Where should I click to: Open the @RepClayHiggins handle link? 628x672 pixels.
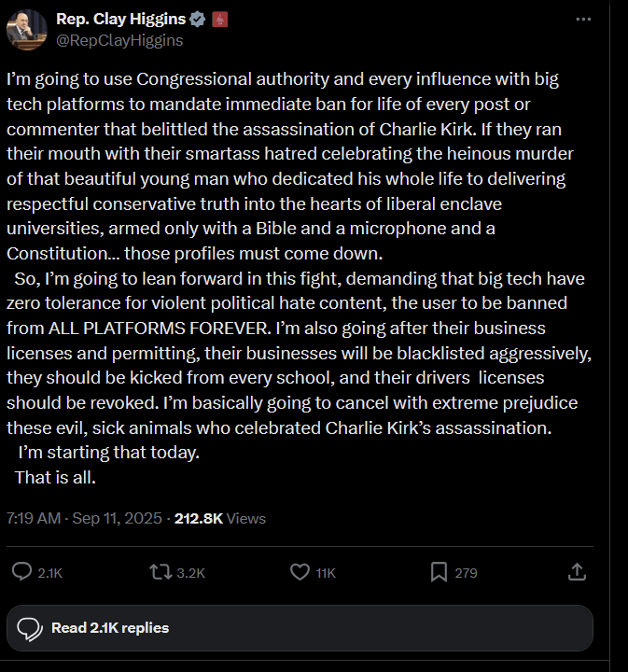click(x=119, y=40)
